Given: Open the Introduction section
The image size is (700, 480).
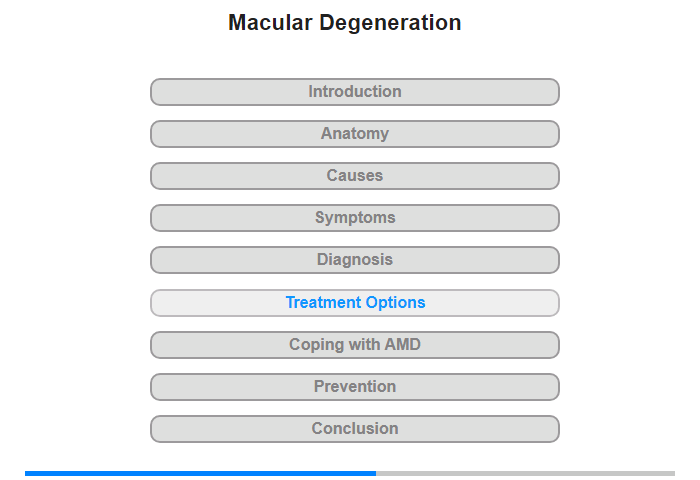Looking at the screenshot, I should (x=355, y=92).
